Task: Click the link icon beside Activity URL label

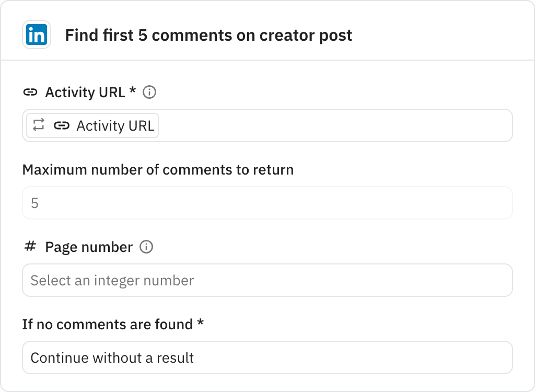Action: click(x=31, y=92)
